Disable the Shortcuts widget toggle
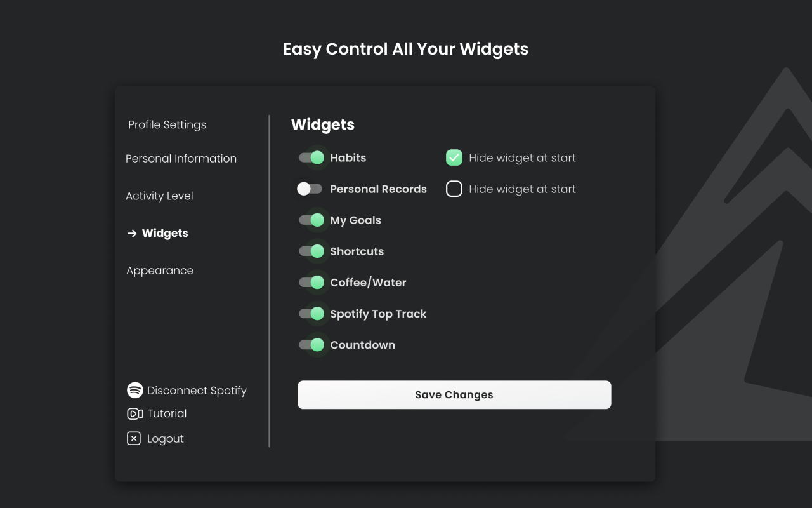 tap(310, 251)
